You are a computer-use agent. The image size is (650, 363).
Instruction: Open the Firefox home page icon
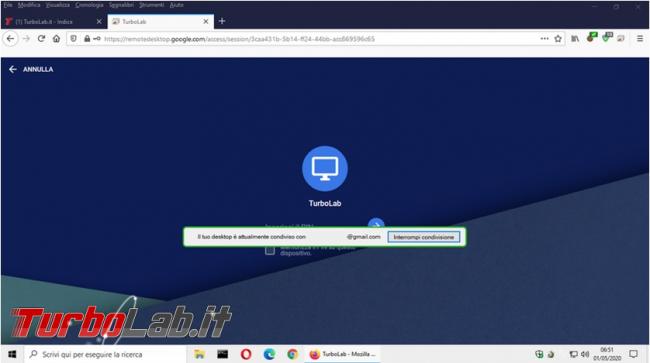tap(56, 39)
